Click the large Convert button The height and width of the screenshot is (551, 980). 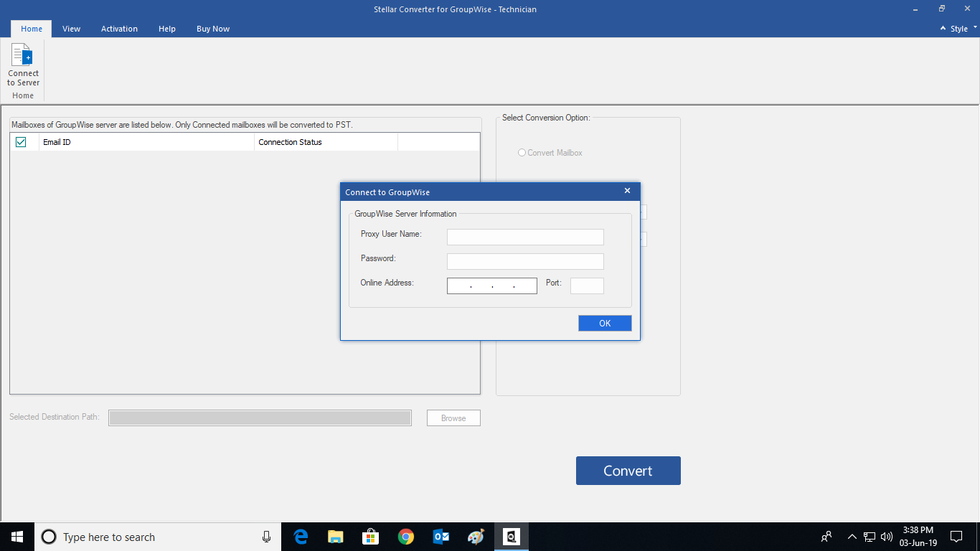628,471
